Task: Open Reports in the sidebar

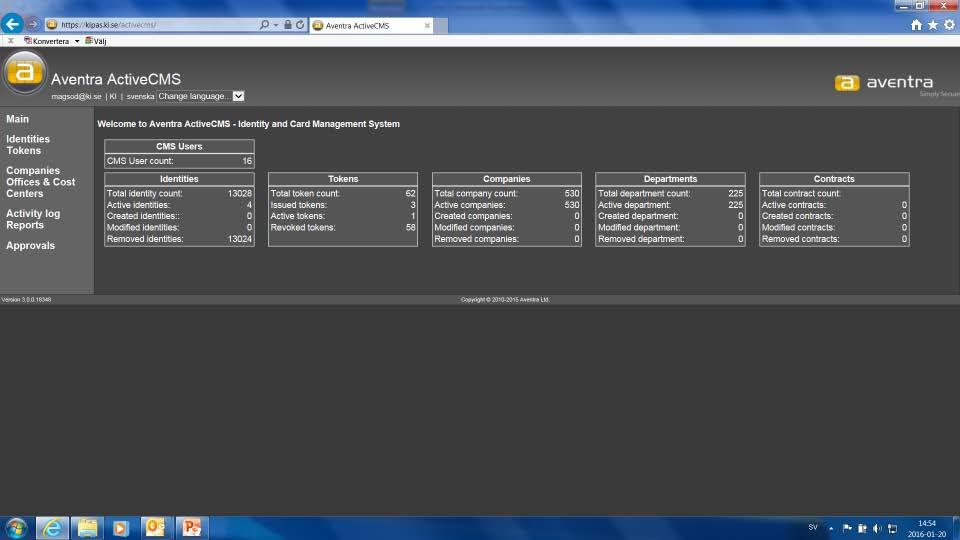Action: click(x=24, y=225)
